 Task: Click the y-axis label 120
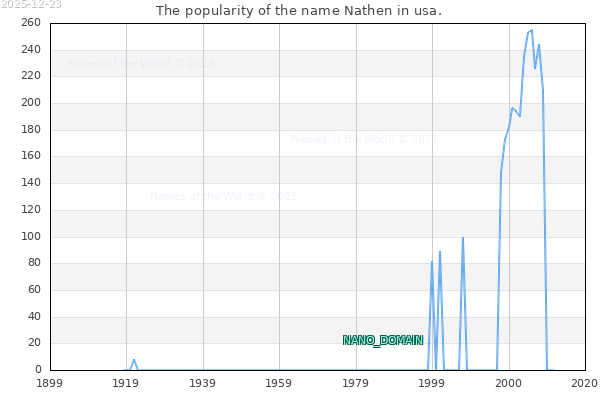click(31, 209)
